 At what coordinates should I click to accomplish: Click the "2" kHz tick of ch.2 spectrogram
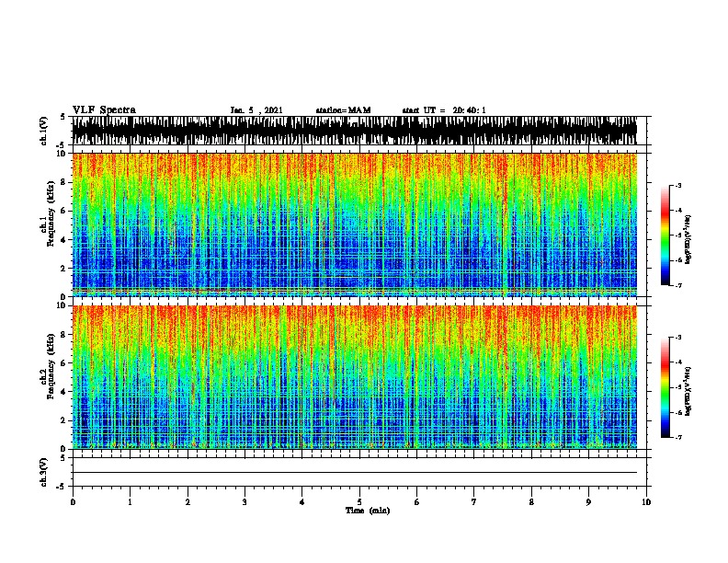pyautogui.click(x=63, y=420)
